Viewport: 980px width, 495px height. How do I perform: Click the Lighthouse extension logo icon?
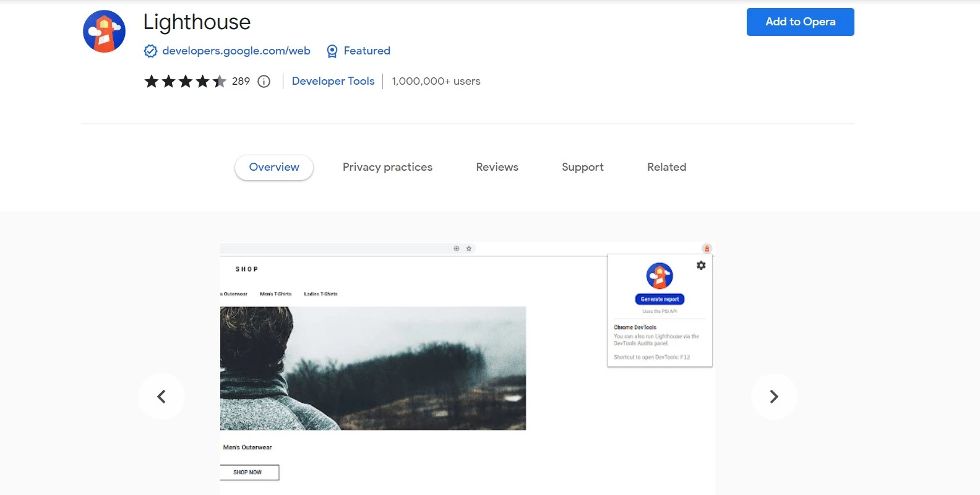[x=104, y=32]
